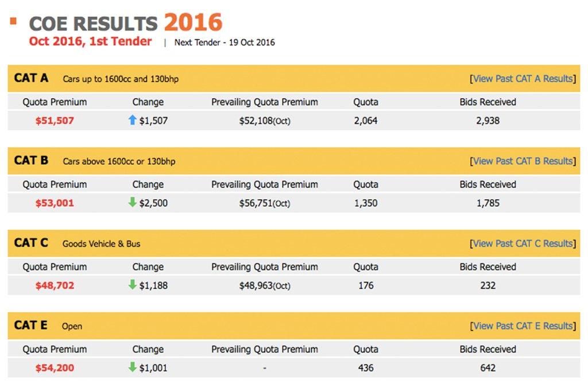Select the CAT E Open header
The height and width of the screenshot is (392, 588).
coord(72,327)
